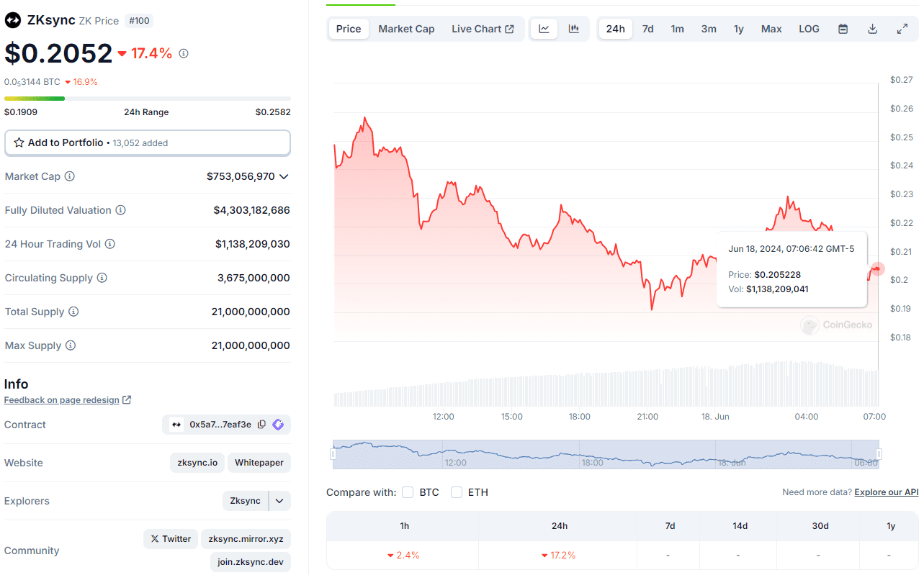Open the Explorers dropdown arrow
924x575 pixels.
pyautogui.click(x=279, y=501)
